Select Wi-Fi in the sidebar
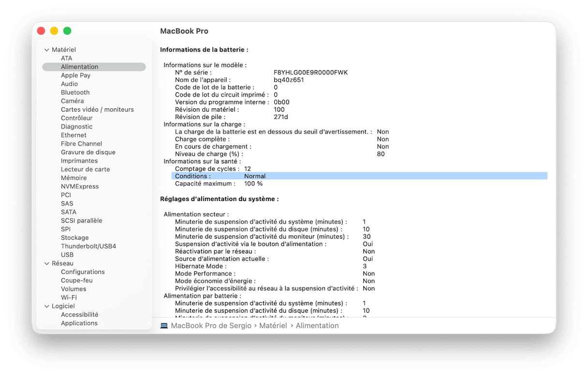Viewport: 588px width, 376px height. click(x=69, y=297)
